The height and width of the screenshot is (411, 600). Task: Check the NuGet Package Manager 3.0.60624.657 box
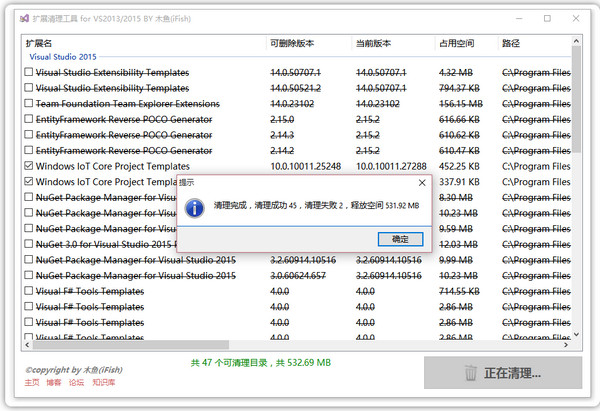click(x=29, y=275)
